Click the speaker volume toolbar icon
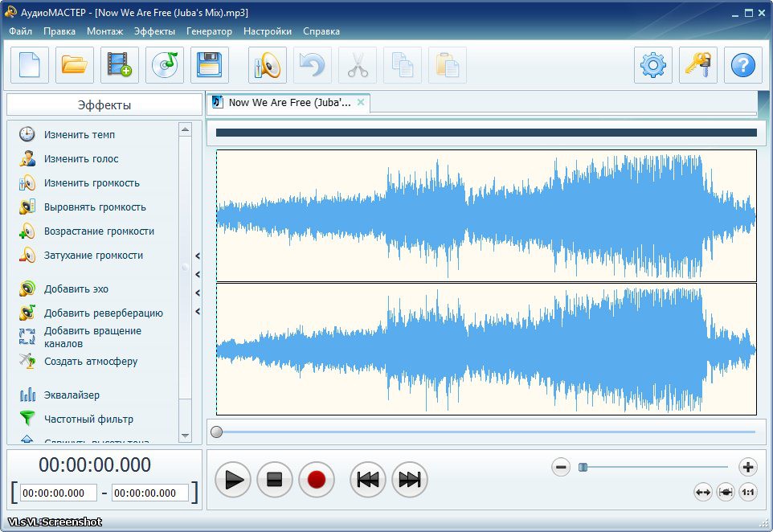The width and height of the screenshot is (773, 532). (268, 65)
